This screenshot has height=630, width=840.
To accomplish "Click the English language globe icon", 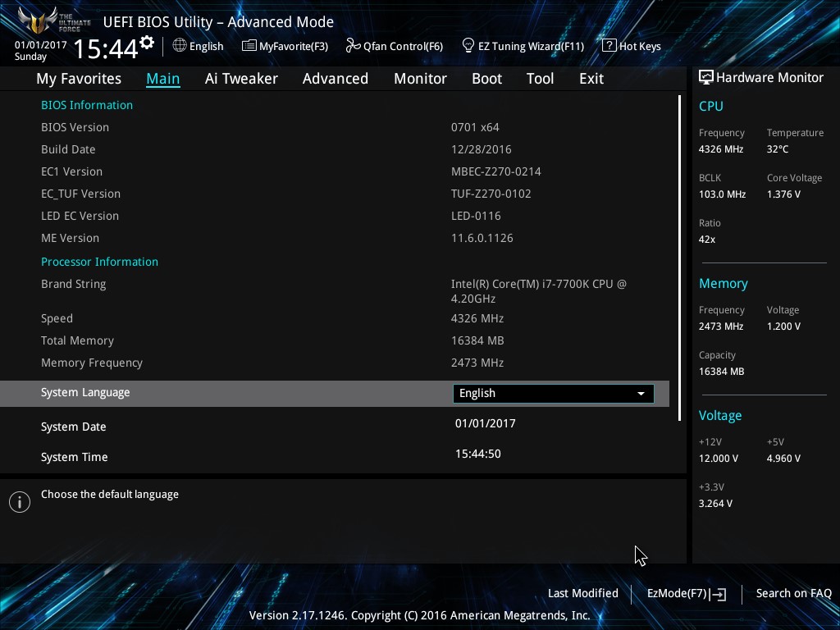I will [x=180, y=46].
